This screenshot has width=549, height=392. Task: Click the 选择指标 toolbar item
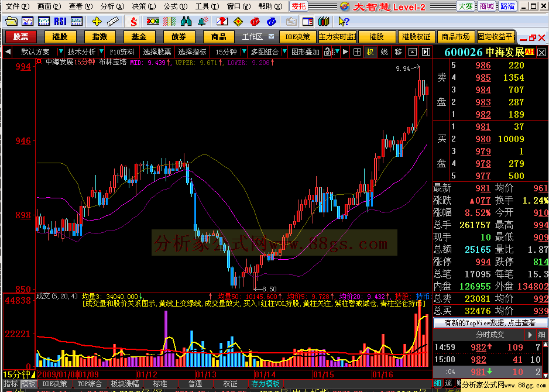[x=192, y=52]
